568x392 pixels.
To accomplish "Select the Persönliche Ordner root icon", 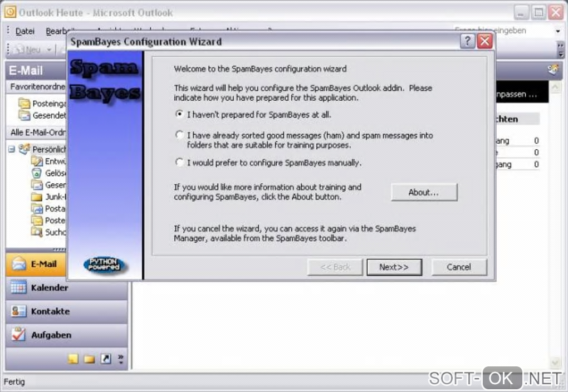I will coord(25,149).
